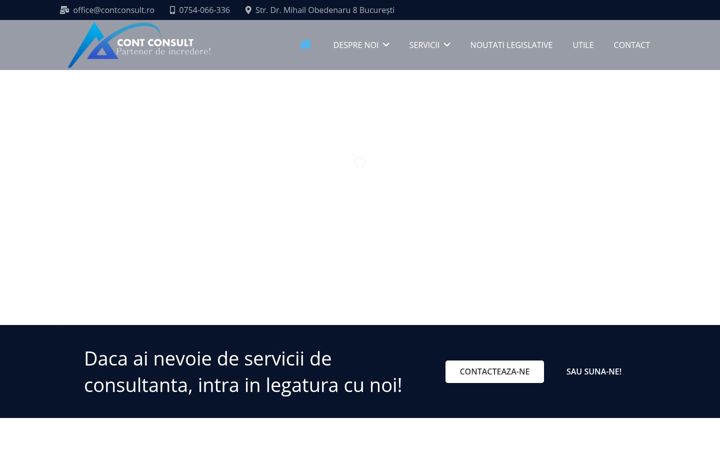Image resolution: width=720 pixels, height=450 pixels.
Task: Click the Partener de incredere tagline
Action: click(x=163, y=51)
